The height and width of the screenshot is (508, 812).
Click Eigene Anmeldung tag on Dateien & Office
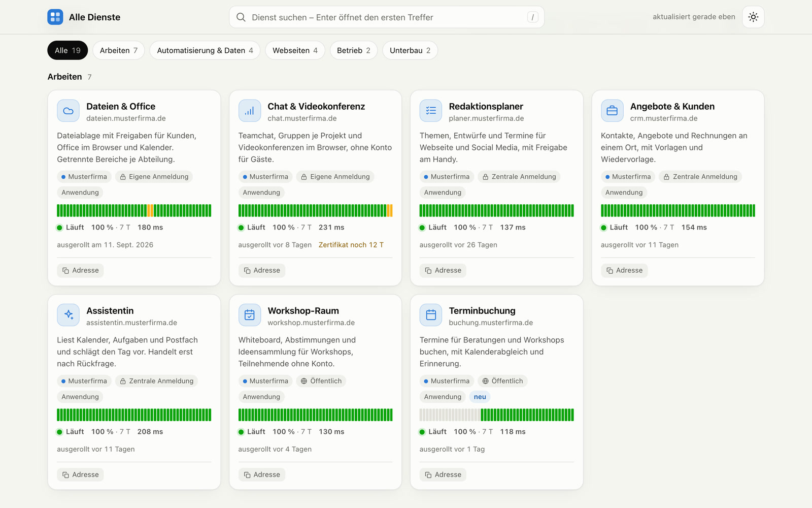(x=154, y=177)
